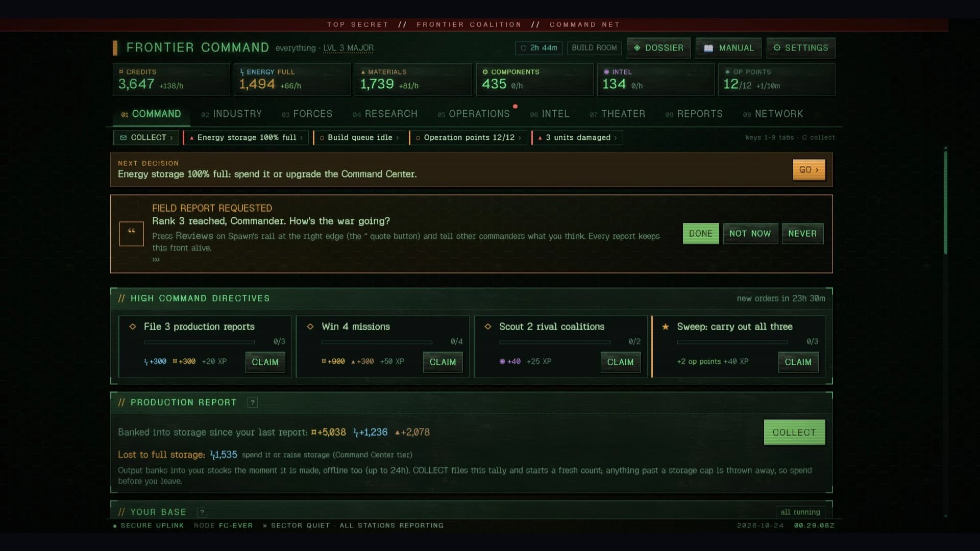Claim the Sweep directive reward
The image size is (980, 551).
(798, 362)
